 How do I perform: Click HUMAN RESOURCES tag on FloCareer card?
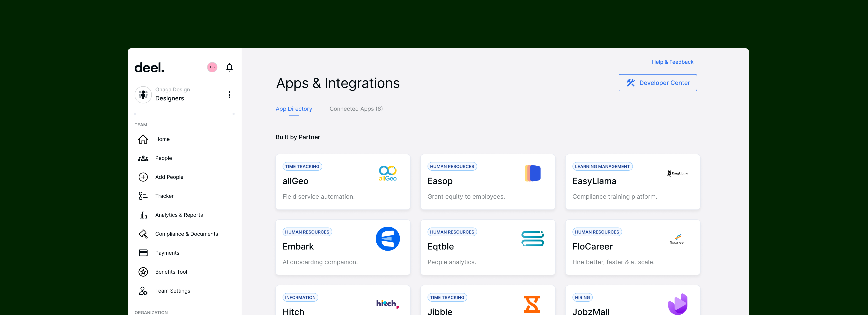[597, 232]
